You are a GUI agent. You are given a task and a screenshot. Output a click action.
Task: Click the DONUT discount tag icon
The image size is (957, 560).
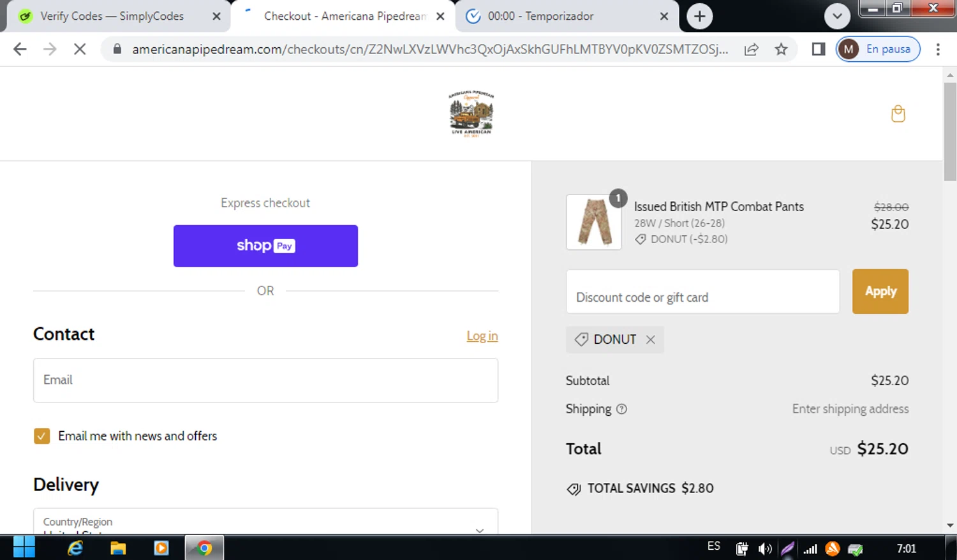coord(581,339)
